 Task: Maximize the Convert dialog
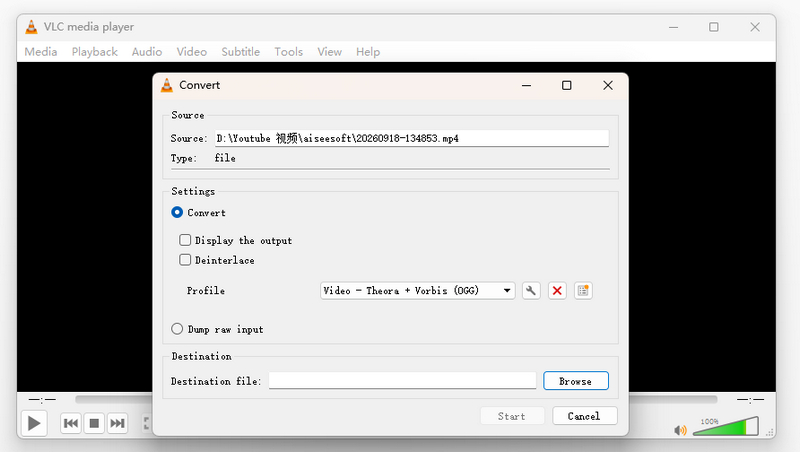(x=566, y=85)
